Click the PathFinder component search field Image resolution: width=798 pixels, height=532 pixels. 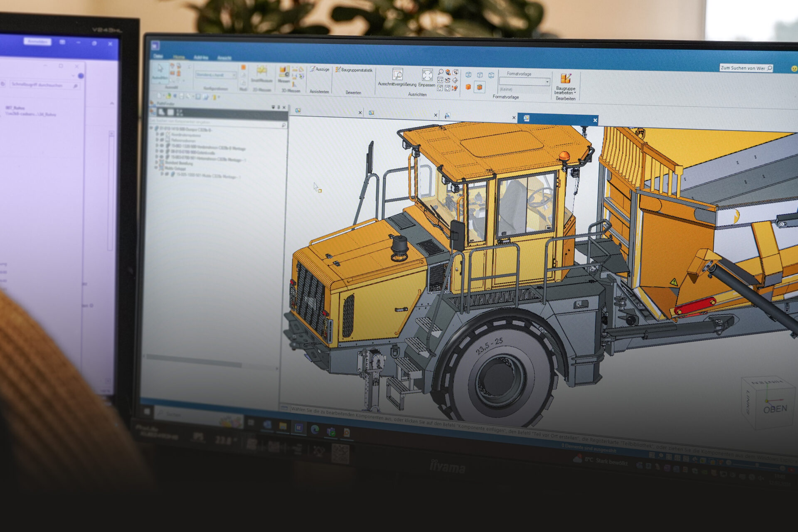point(218,123)
